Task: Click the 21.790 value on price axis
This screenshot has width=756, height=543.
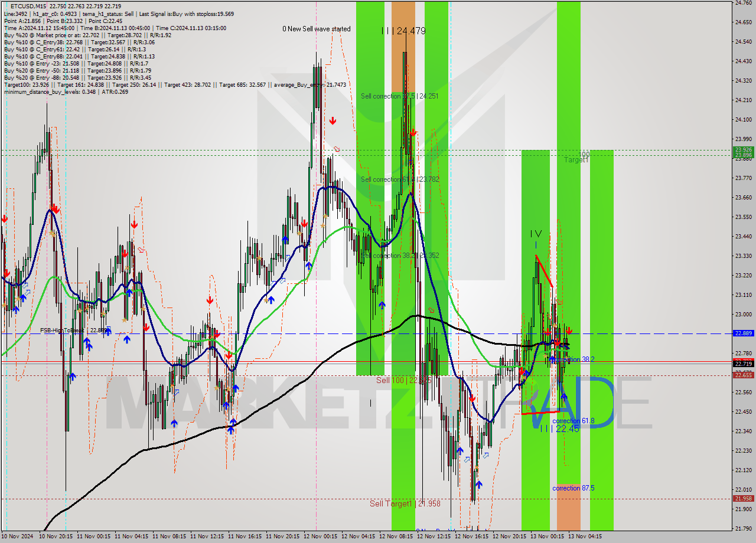Action: click(x=743, y=528)
